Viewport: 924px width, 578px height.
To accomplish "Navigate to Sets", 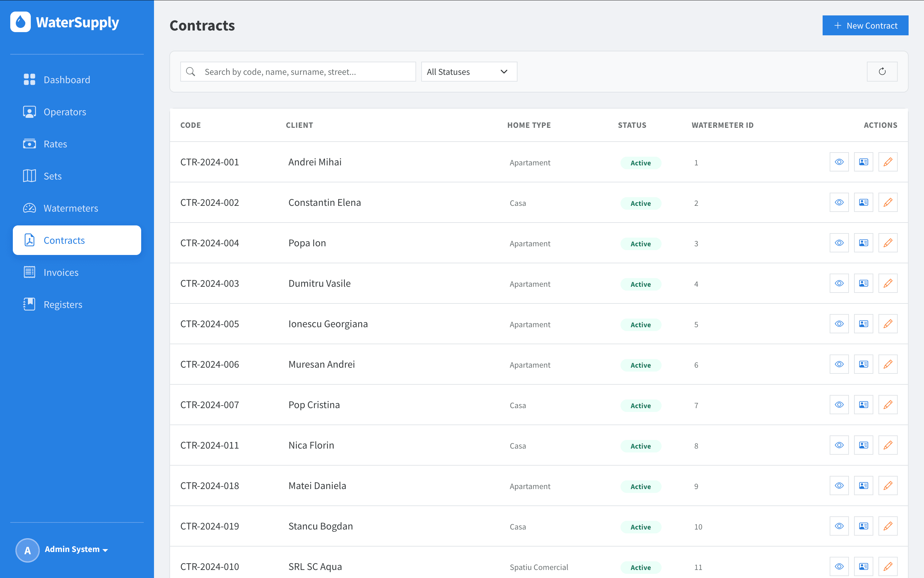I will click(x=77, y=176).
